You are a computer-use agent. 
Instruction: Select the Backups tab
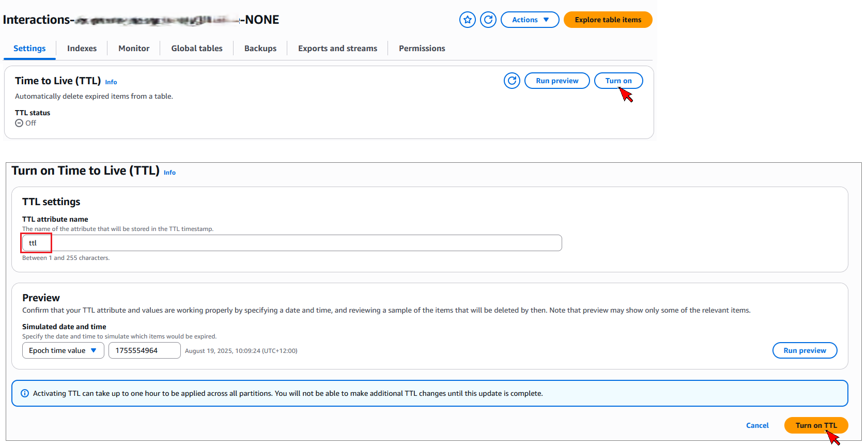(x=260, y=48)
